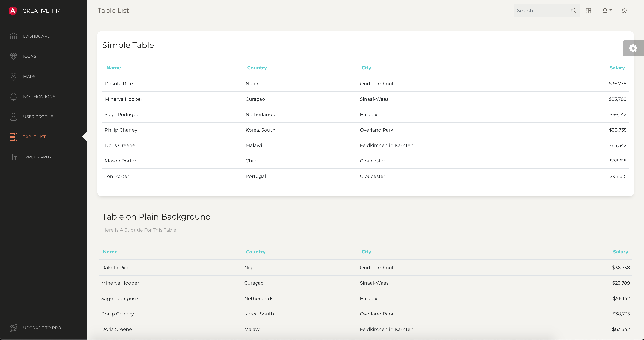Open Maps using the pin icon

click(14, 76)
